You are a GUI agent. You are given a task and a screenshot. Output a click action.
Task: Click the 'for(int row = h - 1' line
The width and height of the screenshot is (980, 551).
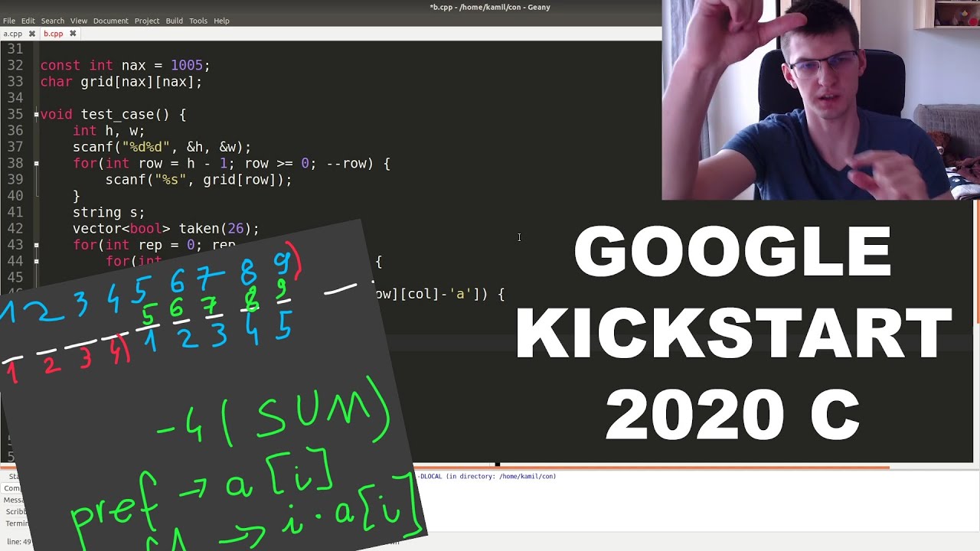click(x=231, y=164)
